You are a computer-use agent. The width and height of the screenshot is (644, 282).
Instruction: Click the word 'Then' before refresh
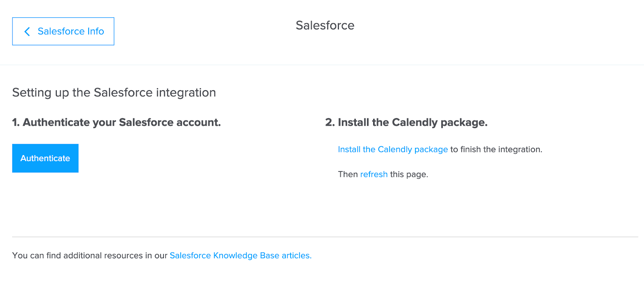point(348,174)
